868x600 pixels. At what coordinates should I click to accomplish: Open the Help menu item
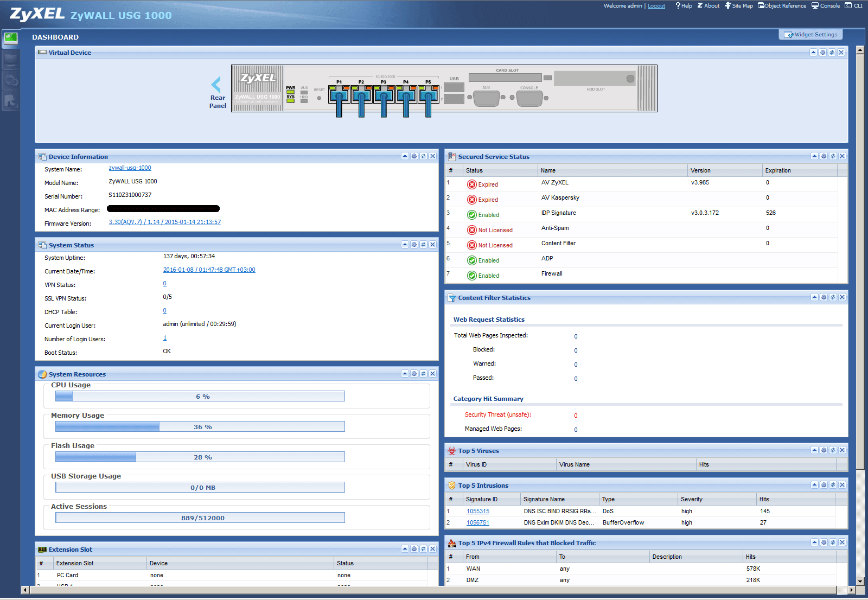pyautogui.click(x=684, y=6)
